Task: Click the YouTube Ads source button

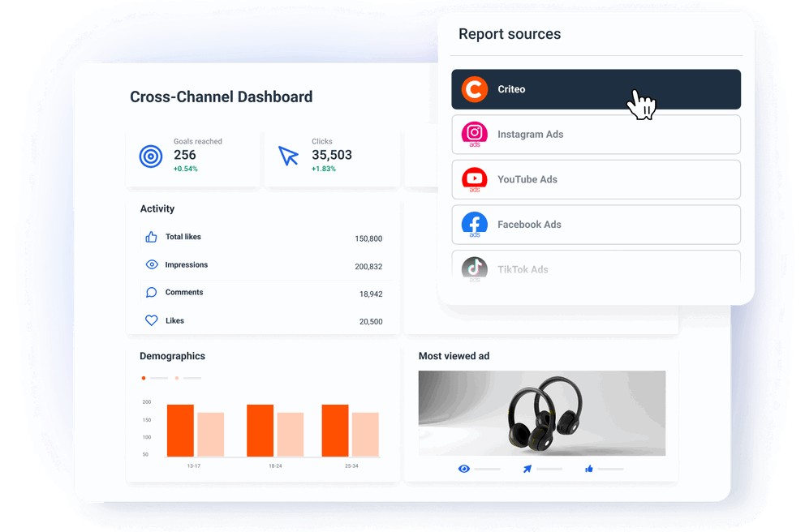Action: tap(596, 179)
